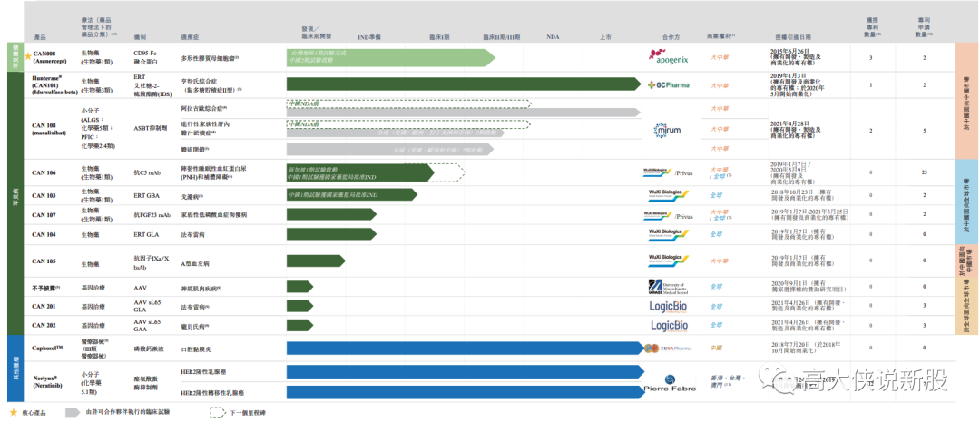The height and width of the screenshot is (423, 980).
Task: Click the LogicBio logo in CAN 201 row
Action: 670,306
